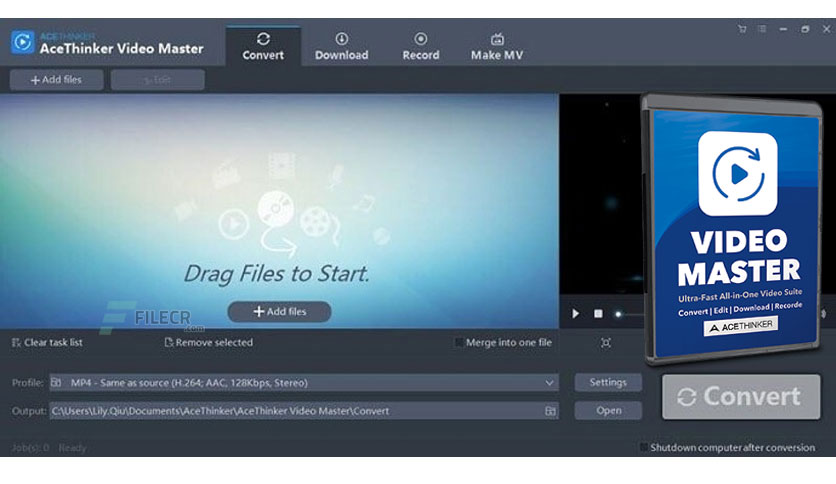The height and width of the screenshot is (484, 836).
Task: Click the 'Ready' status text
Action: [72, 448]
